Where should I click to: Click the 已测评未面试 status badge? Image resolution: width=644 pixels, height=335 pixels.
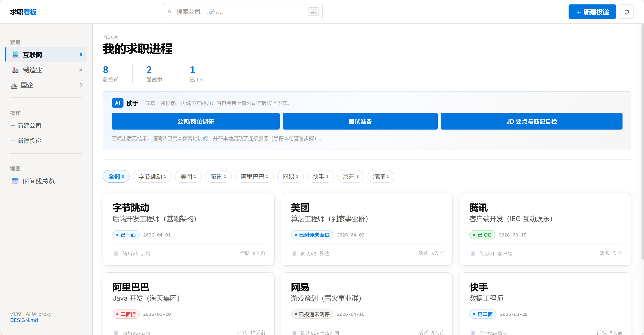tap(312, 235)
